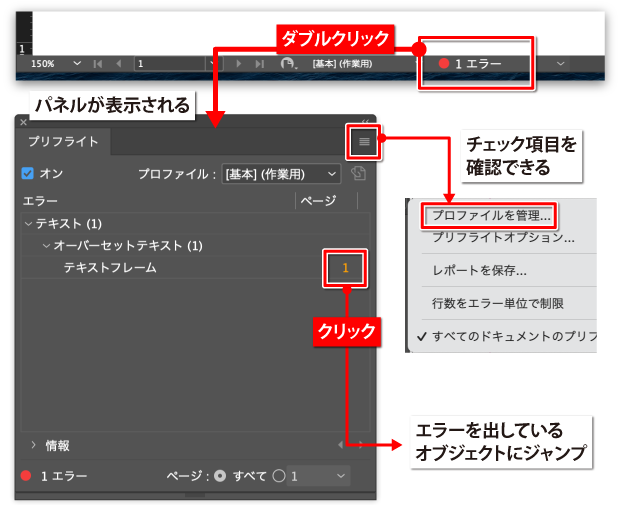630x510 pixels.
Task: Collapse the panel using the double-arrow icon
Action: (x=365, y=121)
